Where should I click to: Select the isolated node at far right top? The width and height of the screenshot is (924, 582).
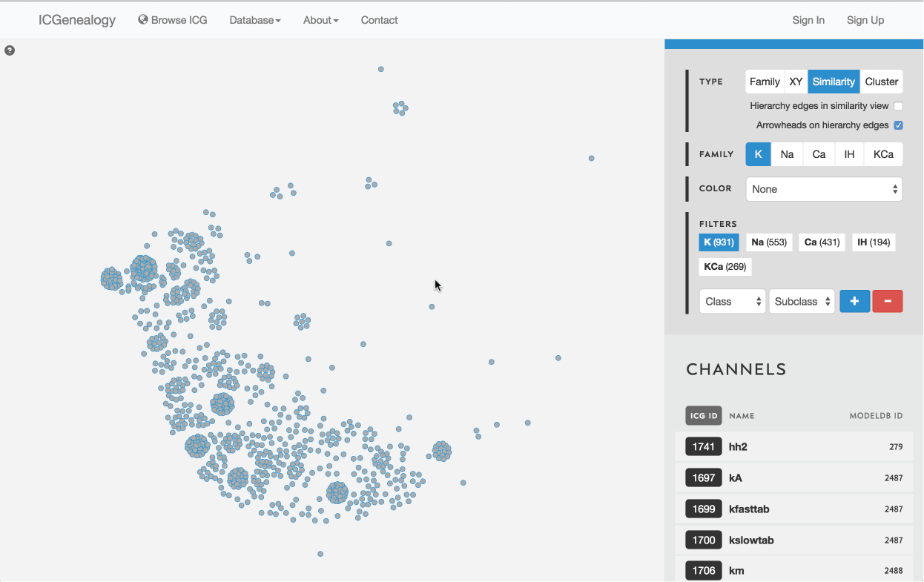(x=591, y=158)
